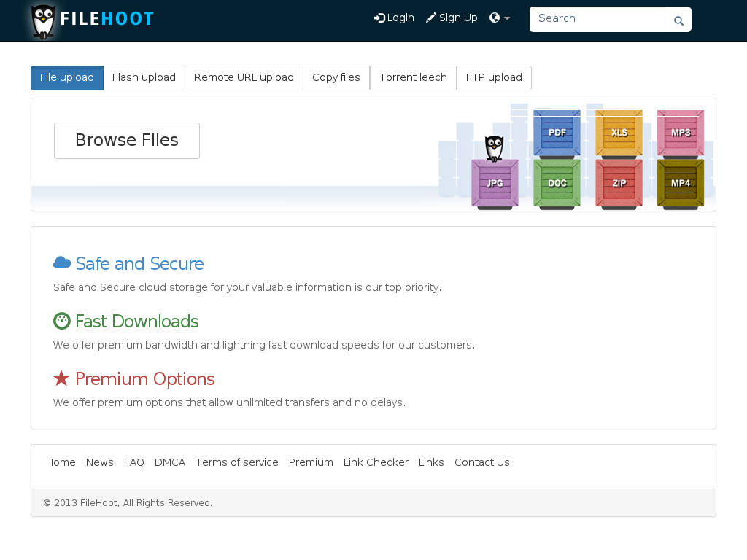Click the FileHoot owl logo

[43, 22]
